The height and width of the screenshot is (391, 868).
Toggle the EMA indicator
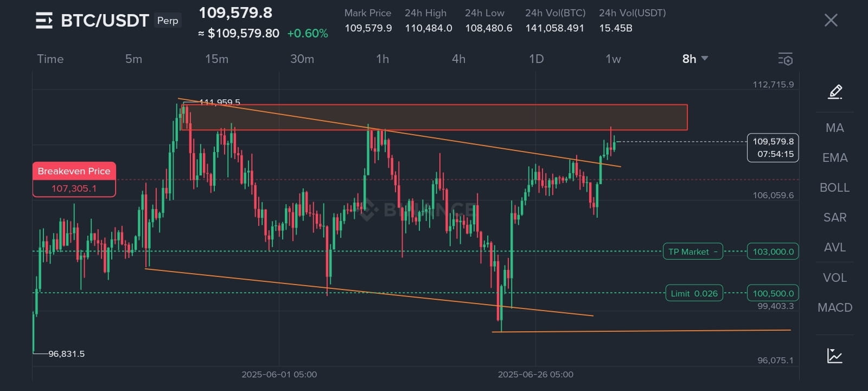pyautogui.click(x=835, y=157)
